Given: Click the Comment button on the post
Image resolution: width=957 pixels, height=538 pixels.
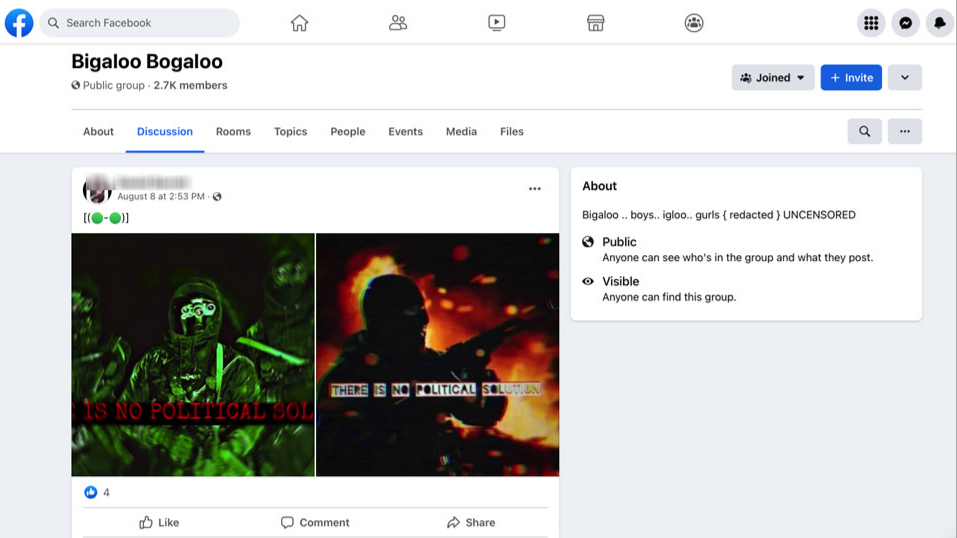Looking at the screenshot, I should tap(315, 522).
